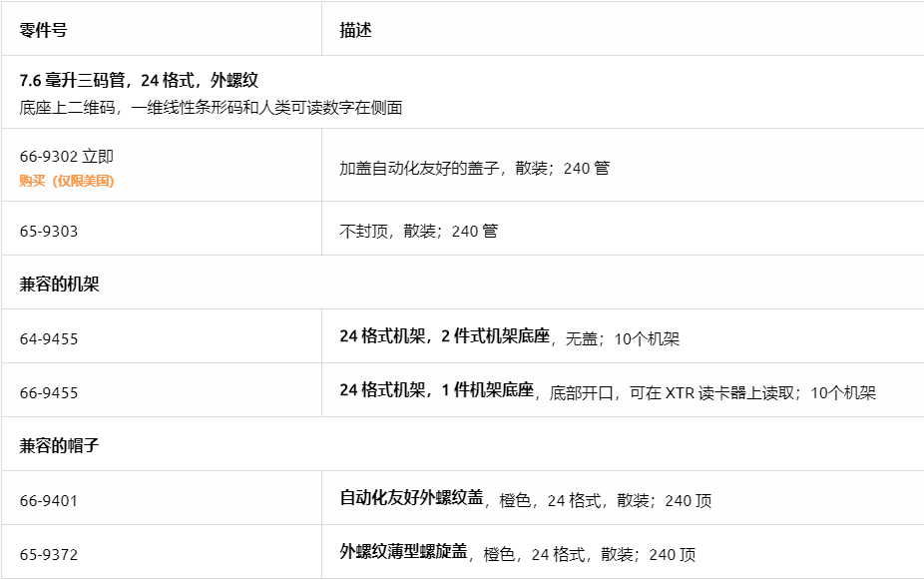Click the 兼容的机架 section heading

point(60,285)
